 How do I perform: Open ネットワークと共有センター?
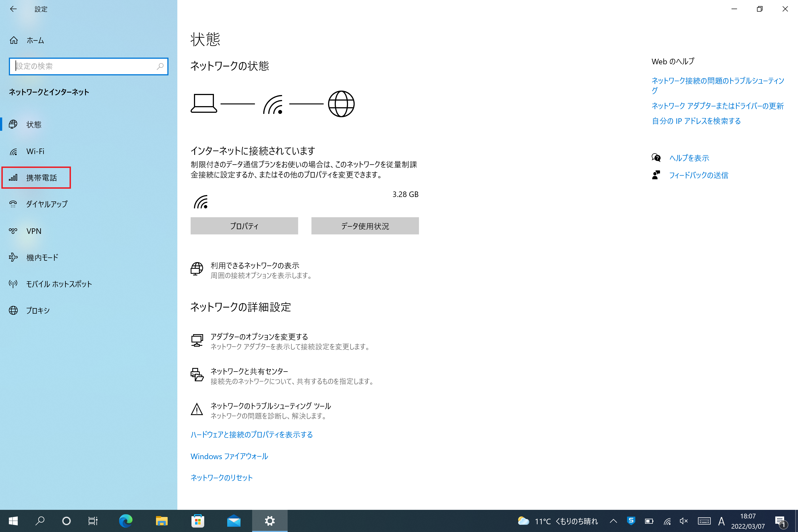coord(249,372)
